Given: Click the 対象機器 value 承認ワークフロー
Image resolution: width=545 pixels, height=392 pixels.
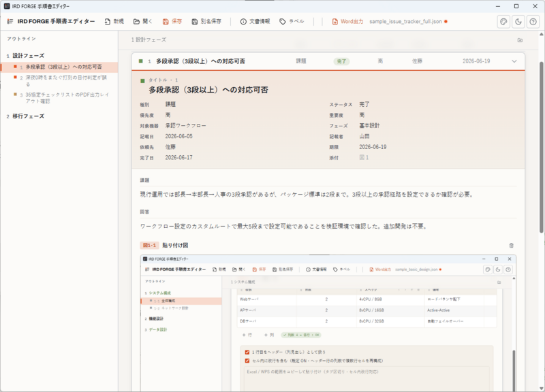Looking at the screenshot, I should (x=185, y=126).
